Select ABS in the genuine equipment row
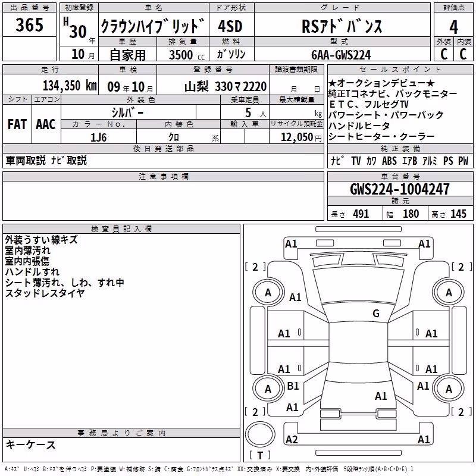 tap(389, 161)
